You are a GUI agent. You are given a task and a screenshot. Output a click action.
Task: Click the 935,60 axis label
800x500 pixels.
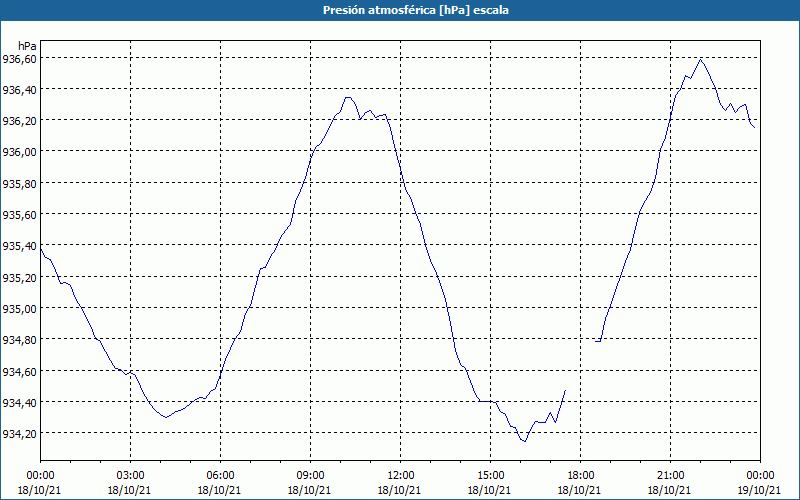point(19,215)
